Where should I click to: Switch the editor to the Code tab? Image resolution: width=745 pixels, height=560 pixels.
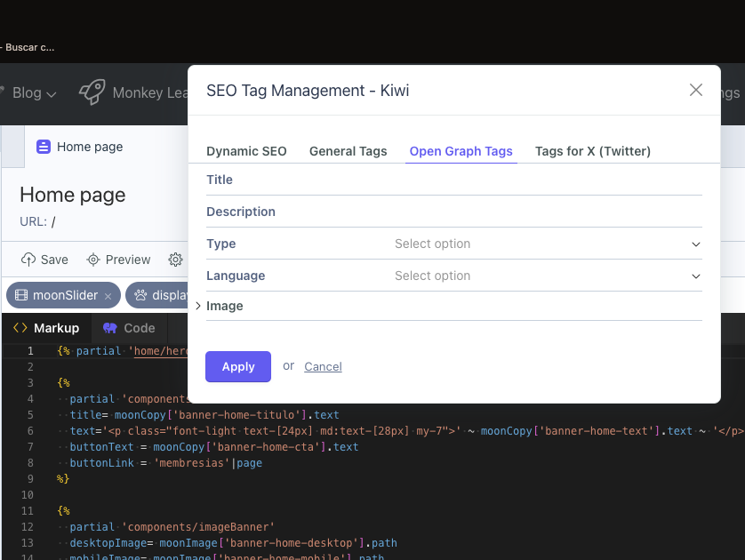pos(129,328)
